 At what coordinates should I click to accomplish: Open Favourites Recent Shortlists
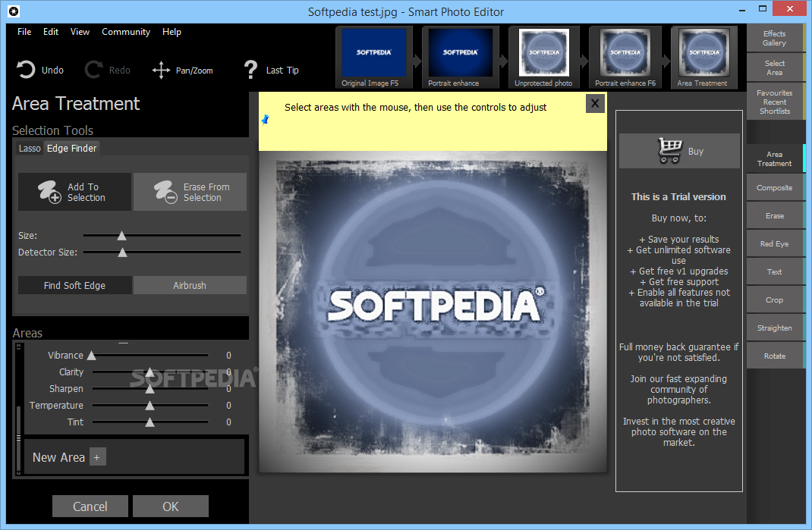tap(775, 102)
